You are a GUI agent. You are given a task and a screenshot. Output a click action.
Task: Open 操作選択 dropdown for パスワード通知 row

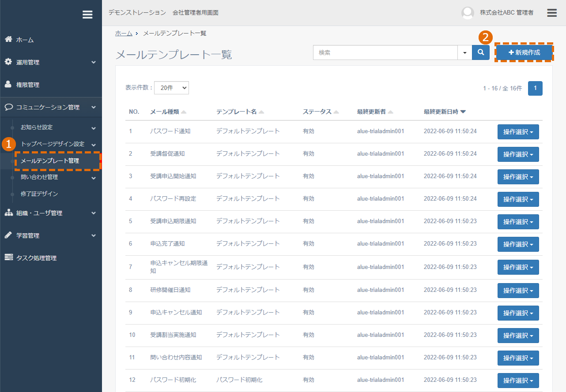(518, 132)
